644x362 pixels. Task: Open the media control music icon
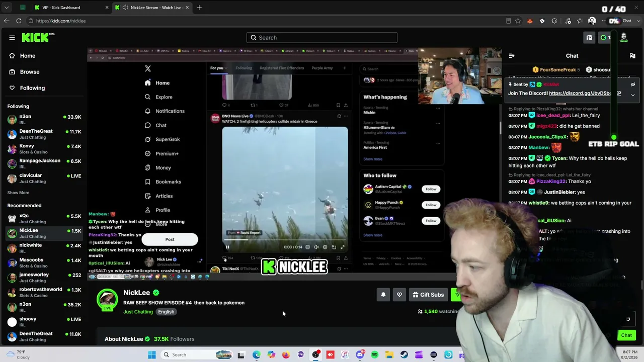[x=568, y=21]
